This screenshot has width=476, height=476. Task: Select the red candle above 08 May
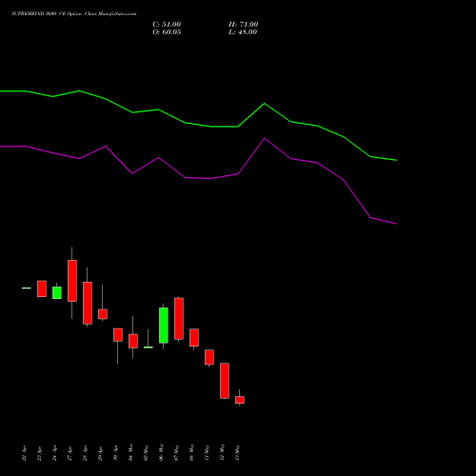tap(194, 337)
